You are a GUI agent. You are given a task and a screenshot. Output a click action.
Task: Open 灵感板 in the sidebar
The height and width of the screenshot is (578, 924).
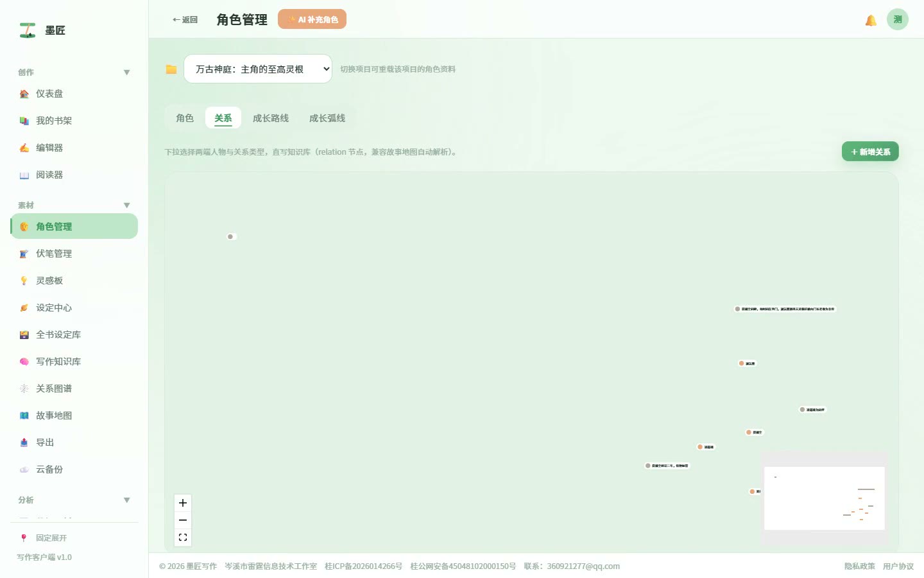click(74, 281)
